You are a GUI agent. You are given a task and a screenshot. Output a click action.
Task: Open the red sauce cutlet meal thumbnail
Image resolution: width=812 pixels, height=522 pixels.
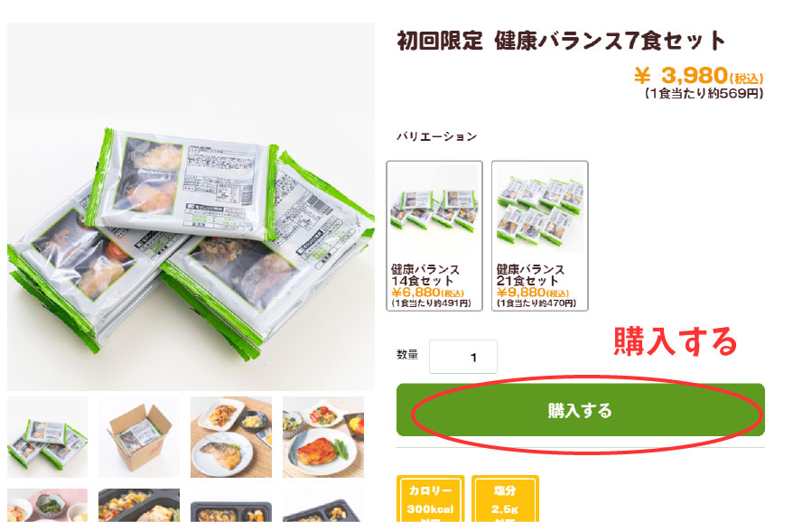point(323,436)
